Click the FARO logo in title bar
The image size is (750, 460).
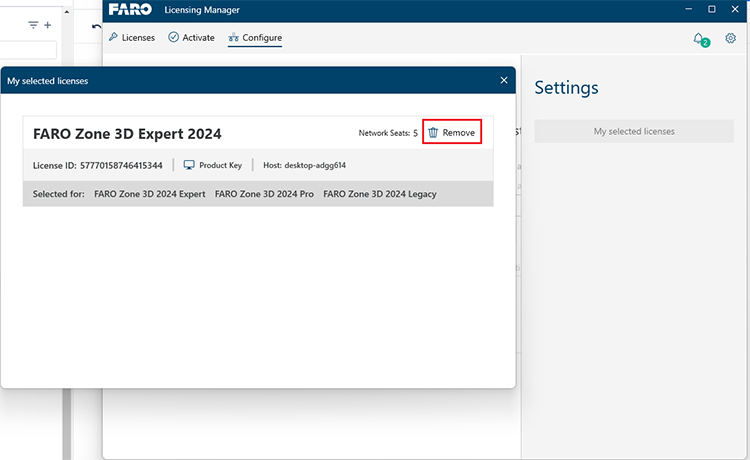point(130,10)
